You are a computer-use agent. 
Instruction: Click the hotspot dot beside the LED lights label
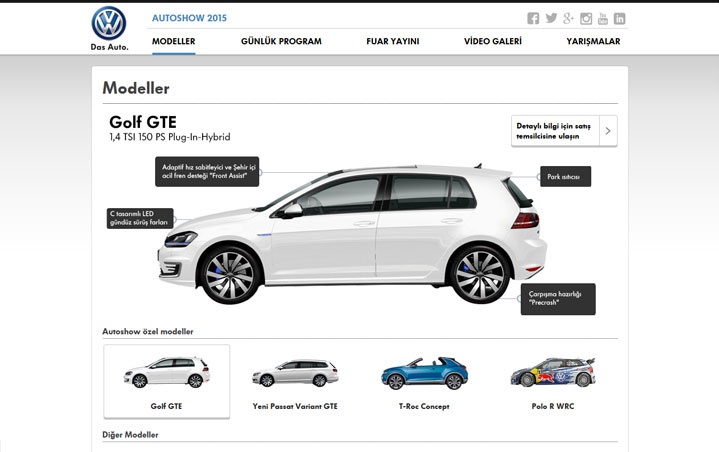175,220
